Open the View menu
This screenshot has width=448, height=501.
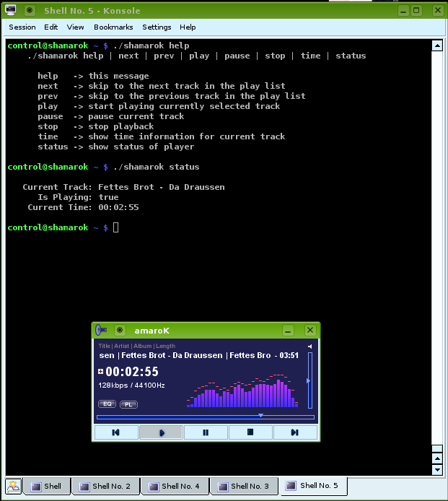75,27
